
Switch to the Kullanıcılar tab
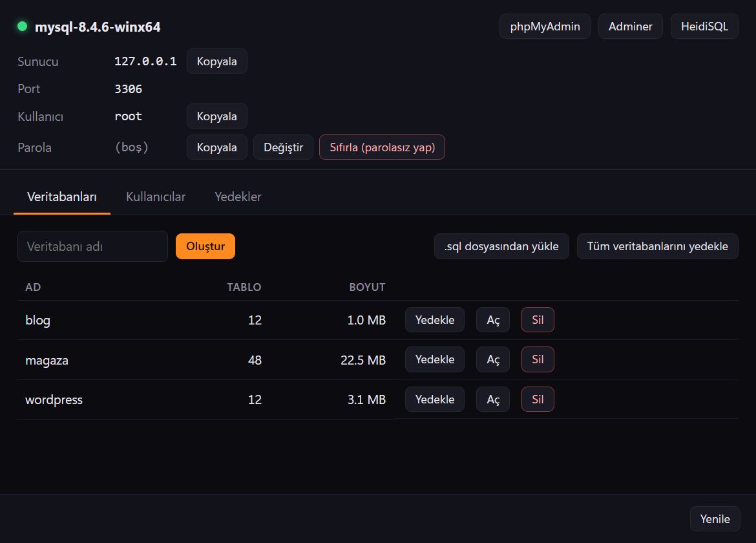click(x=156, y=197)
